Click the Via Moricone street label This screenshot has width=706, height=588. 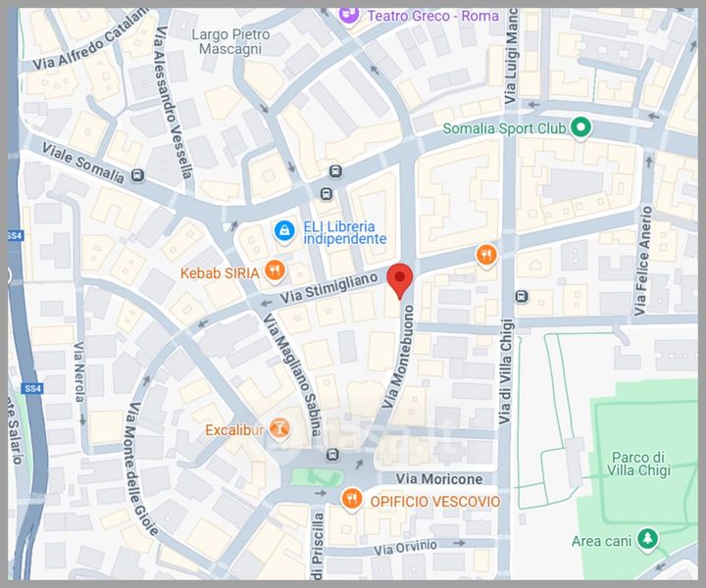point(439,479)
